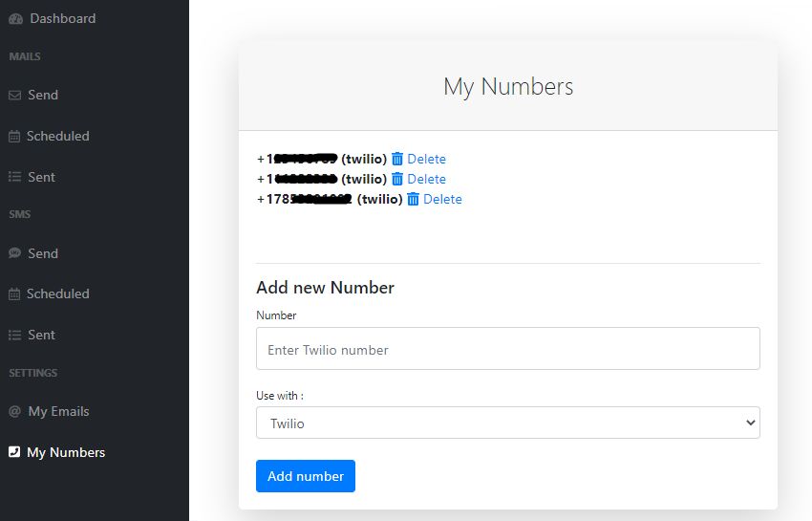
Task: Click the @ icon beside My Emails
Action: pos(14,412)
